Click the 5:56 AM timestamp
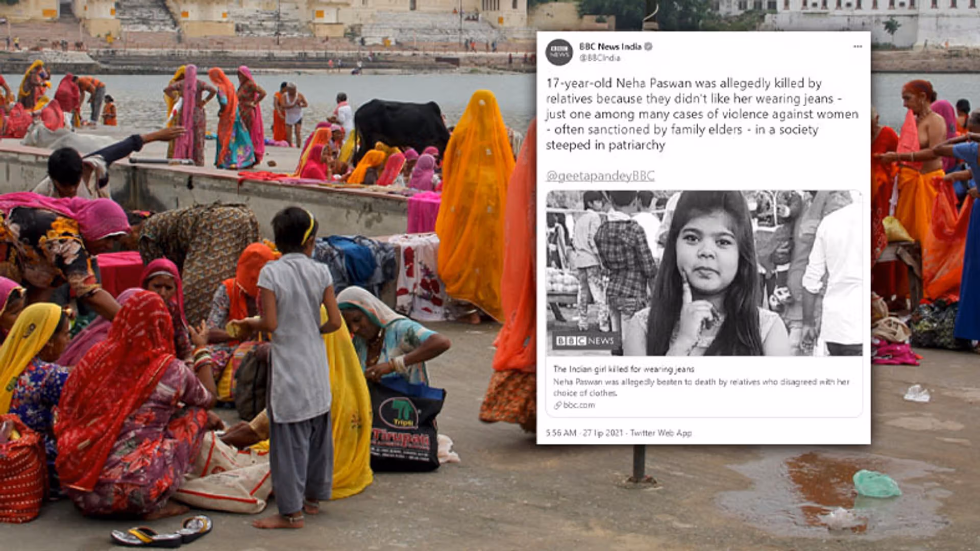Image resolution: width=980 pixels, height=551 pixels. 561,433
